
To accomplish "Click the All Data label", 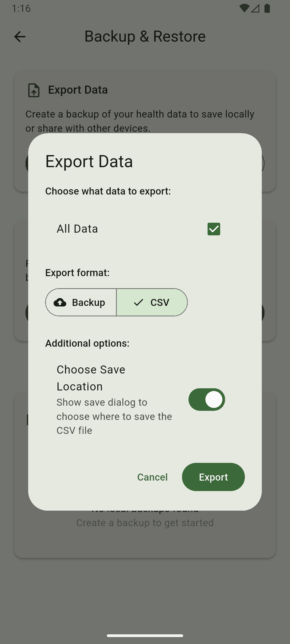I will click(77, 229).
